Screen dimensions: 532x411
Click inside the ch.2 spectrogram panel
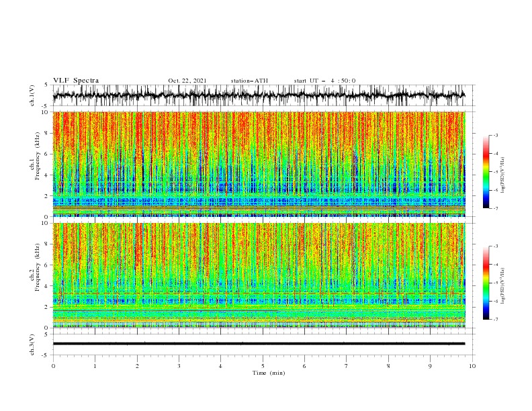(x=259, y=275)
